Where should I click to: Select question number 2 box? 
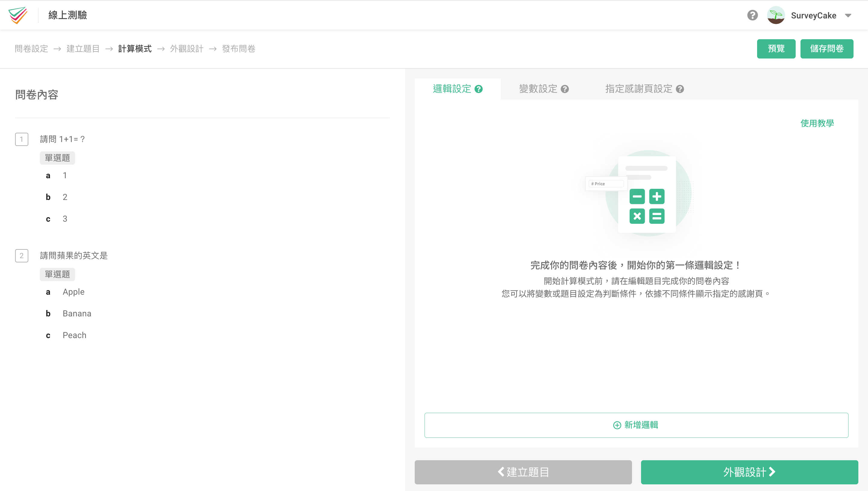pyautogui.click(x=22, y=256)
